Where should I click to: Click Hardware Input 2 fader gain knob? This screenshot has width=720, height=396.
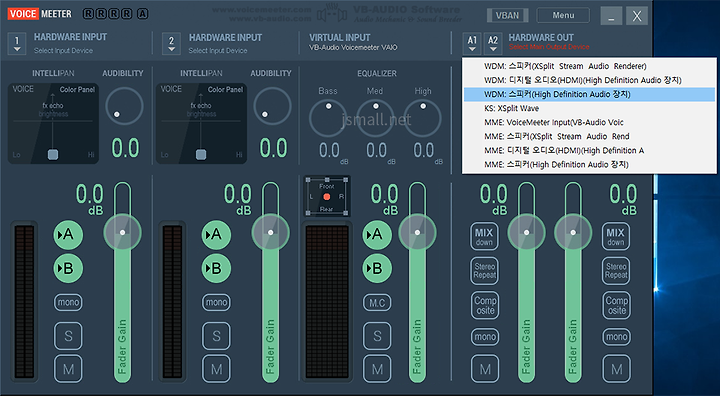coord(270,232)
